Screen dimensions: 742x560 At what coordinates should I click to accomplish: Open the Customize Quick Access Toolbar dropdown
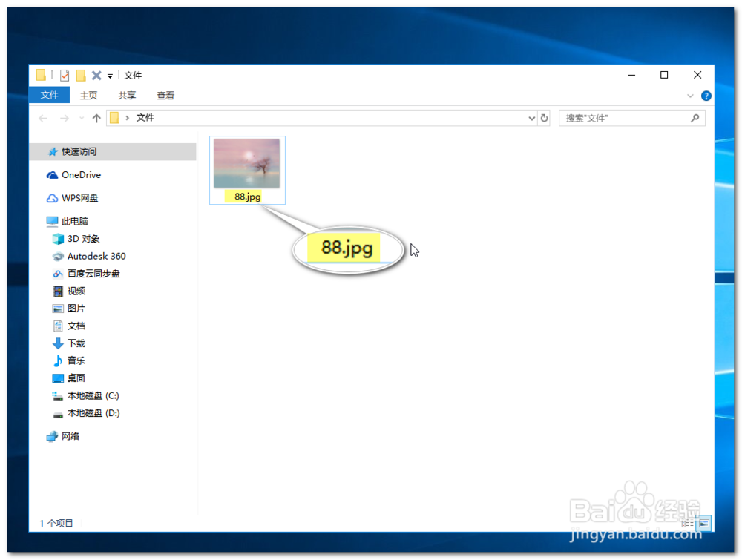110,76
